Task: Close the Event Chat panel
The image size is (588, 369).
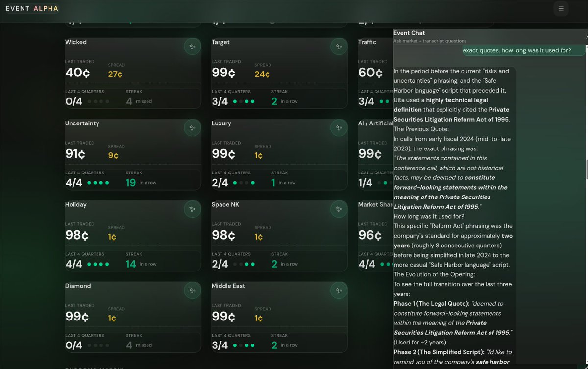Action: (586, 37)
